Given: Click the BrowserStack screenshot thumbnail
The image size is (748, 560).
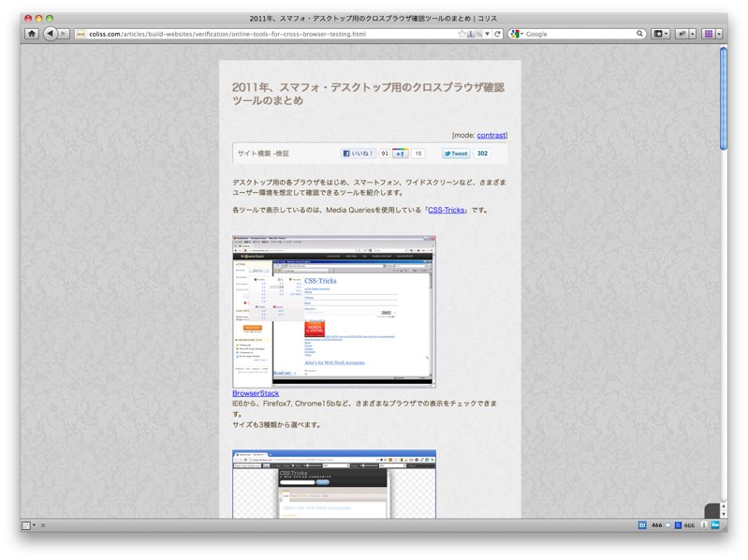Looking at the screenshot, I should [x=334, y=312].
